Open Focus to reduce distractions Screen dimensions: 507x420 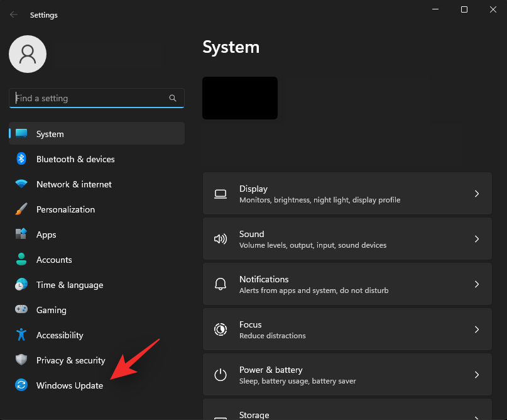coord(347,329)
